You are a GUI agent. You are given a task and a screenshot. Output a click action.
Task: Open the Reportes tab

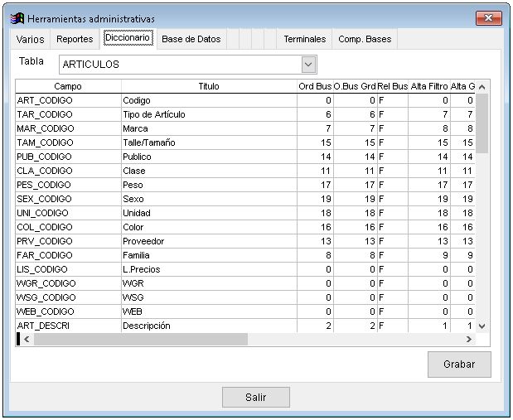[x=75, y=39]
